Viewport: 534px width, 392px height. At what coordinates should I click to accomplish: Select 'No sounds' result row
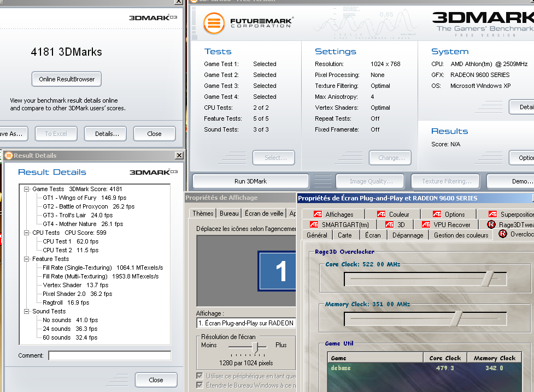tap(70, 320)
